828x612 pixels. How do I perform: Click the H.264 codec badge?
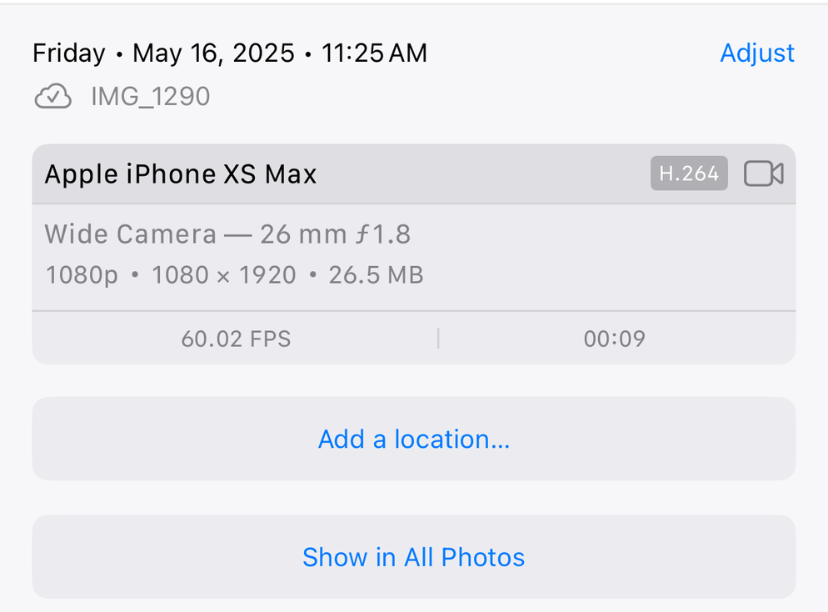pyautogui.click(x=689, y=172)
